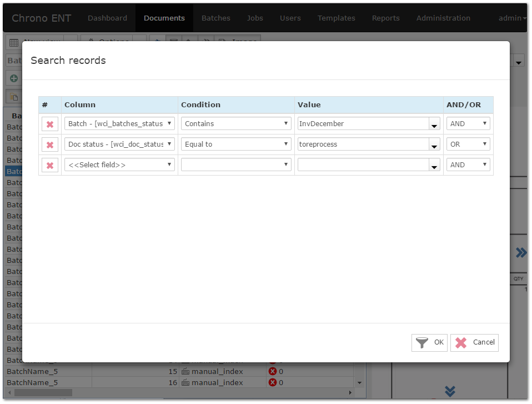Open AND/OR dropdown in the InvDecember row
Image resolution: width=532 pixels, height=404 pixels.
[468, 123]
